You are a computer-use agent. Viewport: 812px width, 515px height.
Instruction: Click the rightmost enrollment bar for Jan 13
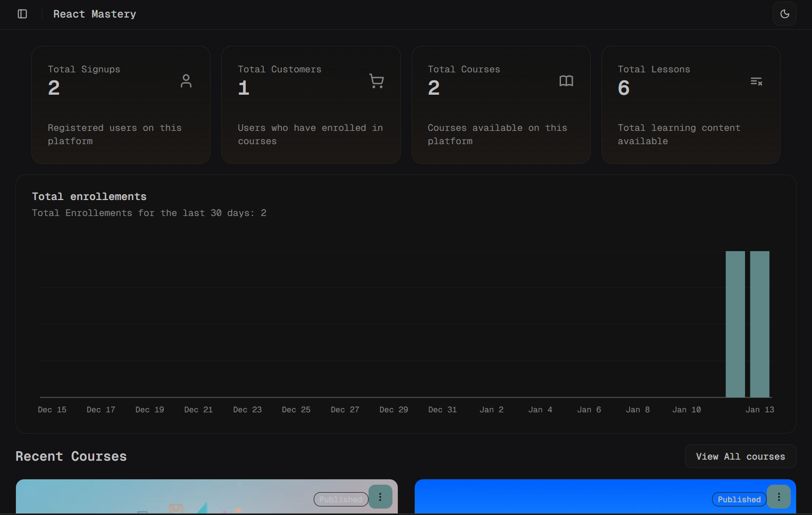pos(759,324)
